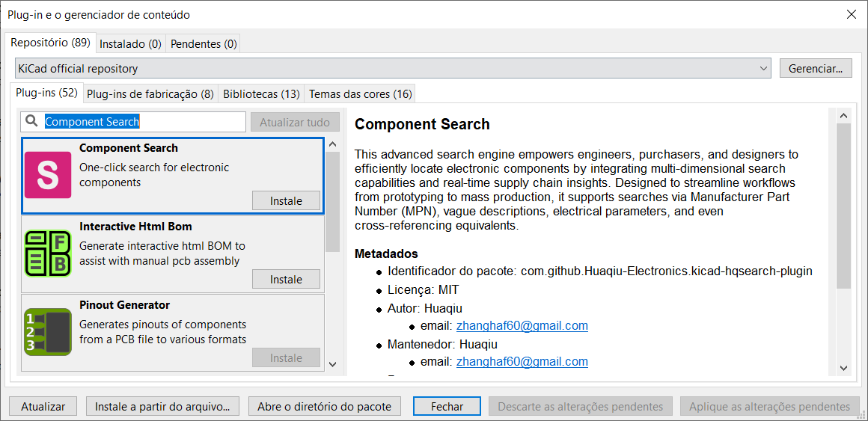The height and width of the screenshot is (421, 868).
Task: Click the Autor email link
Action: tap(522, 326)
